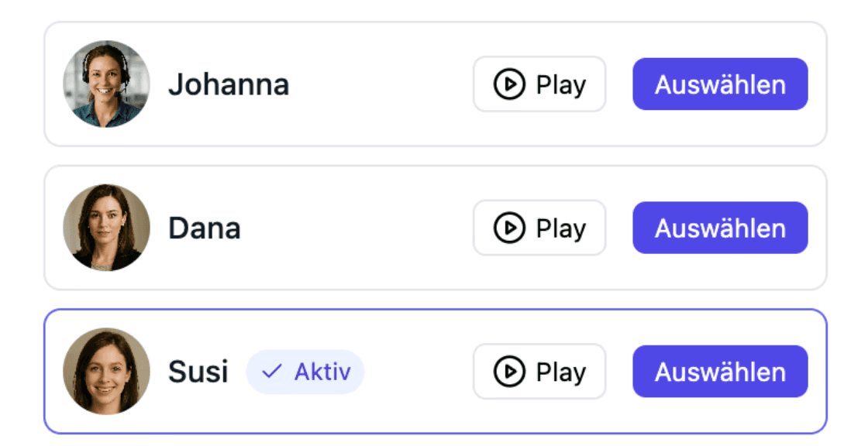Click the Susi name label

point(198,372)
